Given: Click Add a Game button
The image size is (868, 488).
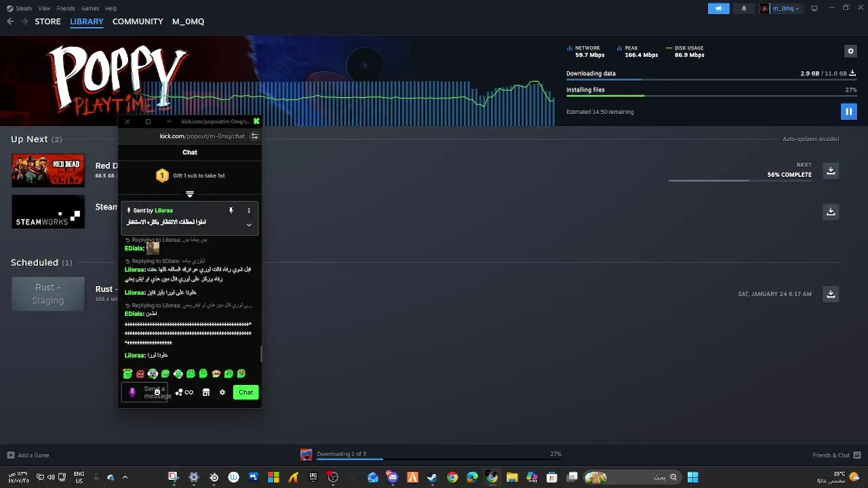Looking at the screenshot, I should pyautogui.click(x=28, y=455).
